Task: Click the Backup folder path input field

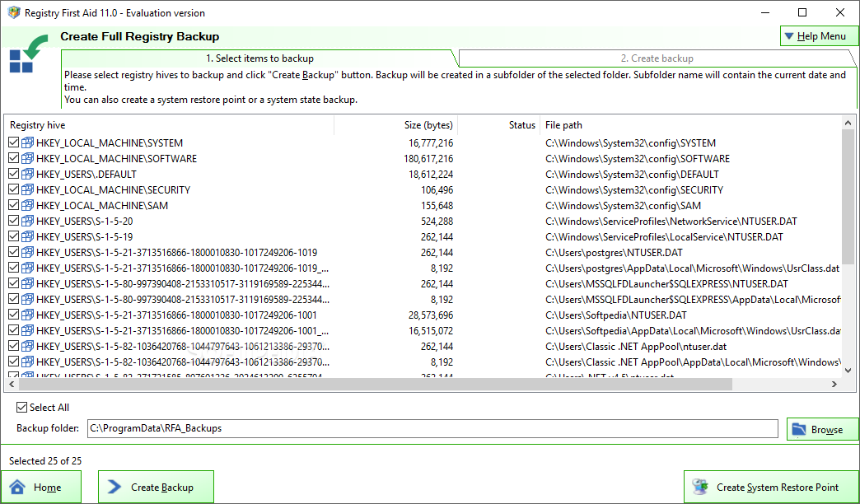Action: [432, 428]
